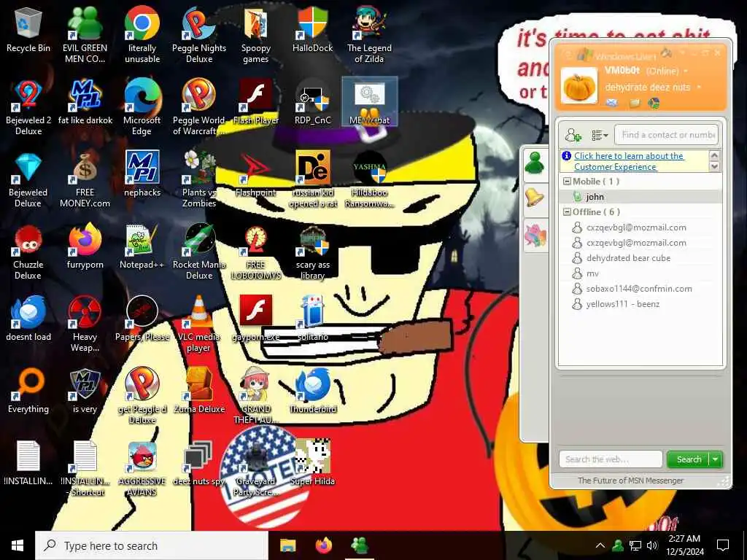Open the Thunderbird desktop shortcut
This screenshot has height=560, width=747.
tap(312, 392)
